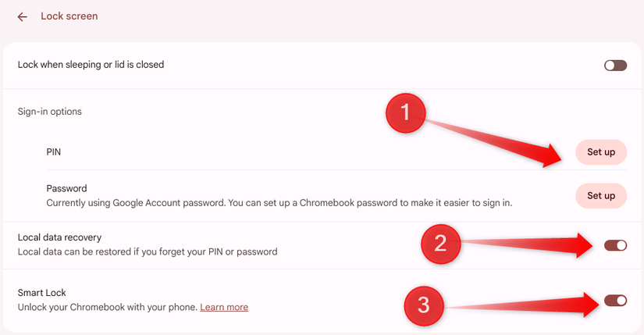Viewport: 644px width, 335px height.
Task: Click the Lock when sleeping label text
Action: pos(91,65)
